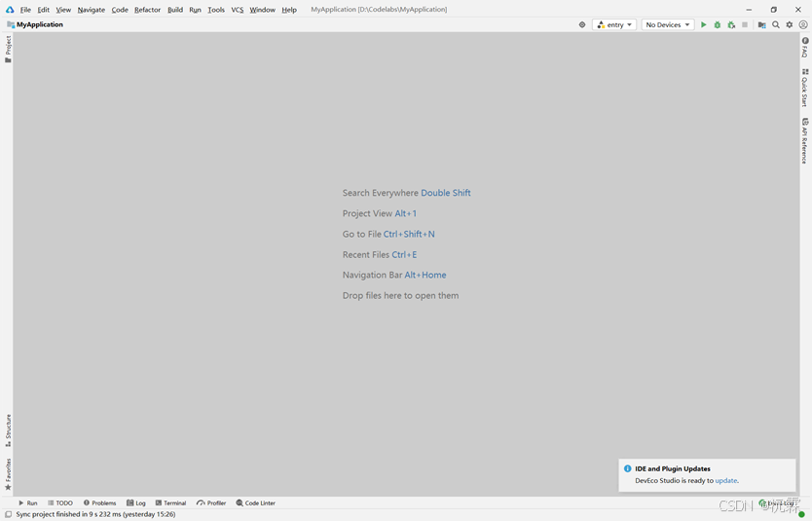The height and width of the screenshot is (521, 812).
Task: Open the Log tool window
Action: [x=136, y=502]
